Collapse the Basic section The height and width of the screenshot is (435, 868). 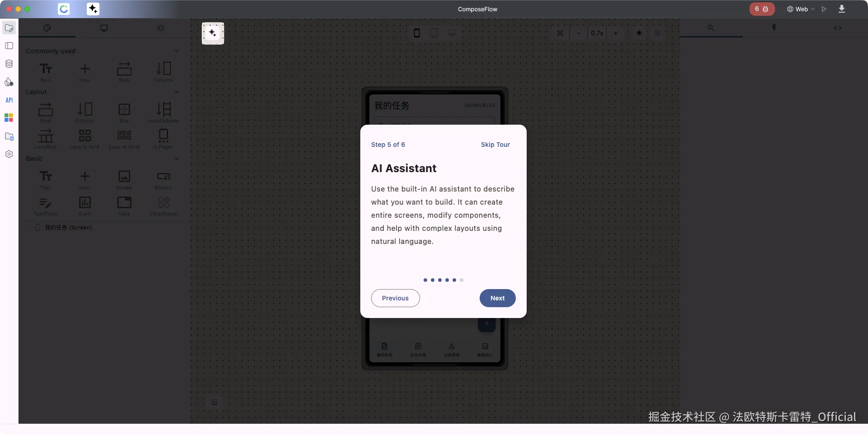(176, 159)
